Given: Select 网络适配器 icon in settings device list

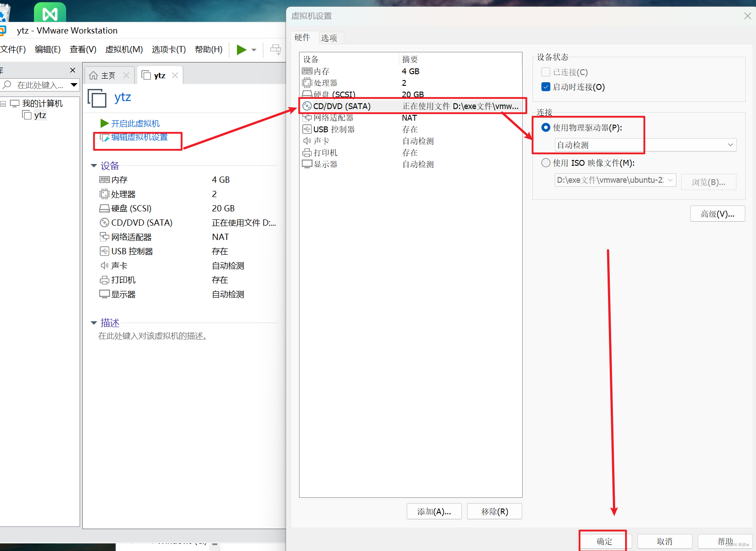Looking at the screenshot, I should point(307,118).
